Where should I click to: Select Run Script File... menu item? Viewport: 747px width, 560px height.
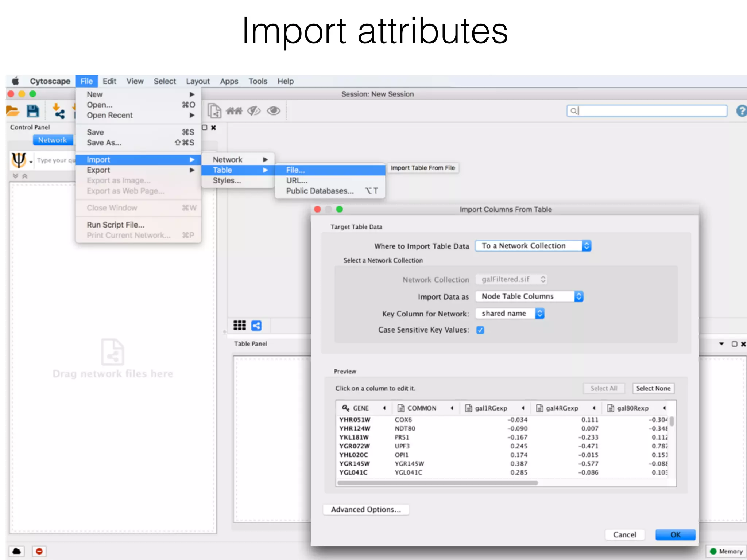click(138, 225)
